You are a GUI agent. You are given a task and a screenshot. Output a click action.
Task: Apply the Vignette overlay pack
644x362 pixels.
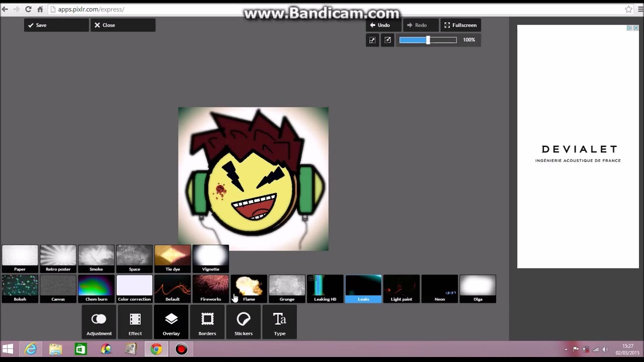(211, 259)
